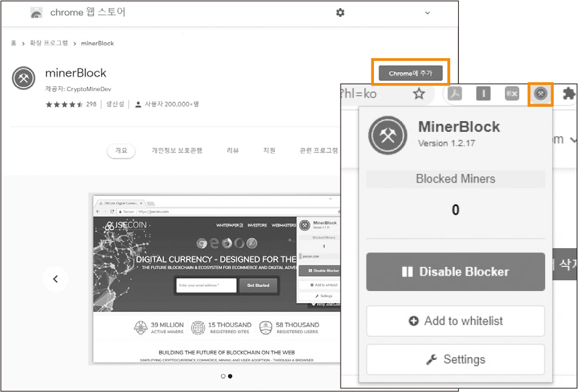Click the extension icon left of MinerBlock

(512, 94)
